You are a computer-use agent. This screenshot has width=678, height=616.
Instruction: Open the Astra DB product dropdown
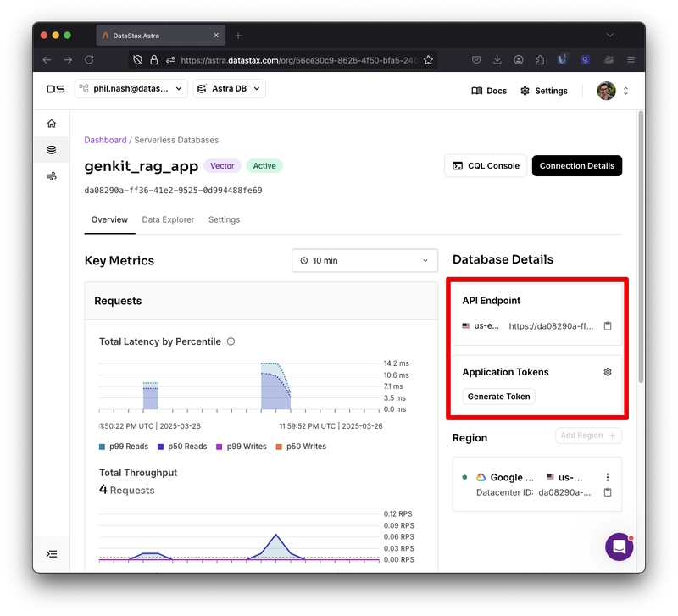tap(229, 89)
